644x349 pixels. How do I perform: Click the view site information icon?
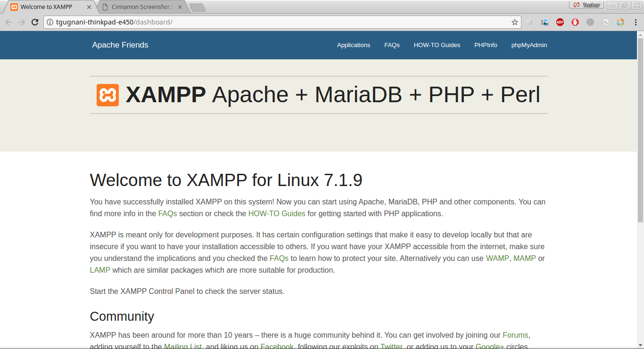pos(50,22)
